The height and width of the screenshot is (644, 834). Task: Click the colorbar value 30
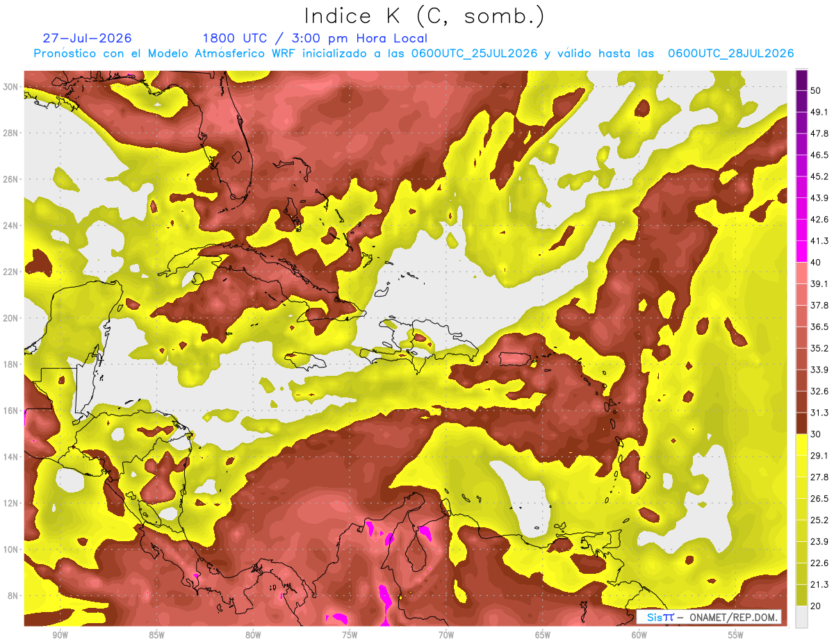pyautogui.click(x=815, y=434)
